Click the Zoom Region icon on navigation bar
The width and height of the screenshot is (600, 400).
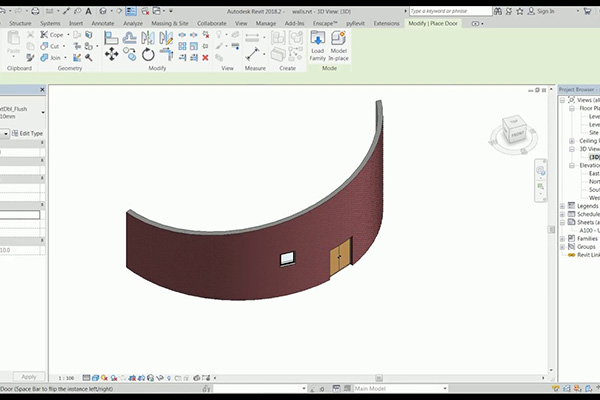pyautogui.click(x=540, y=187)
